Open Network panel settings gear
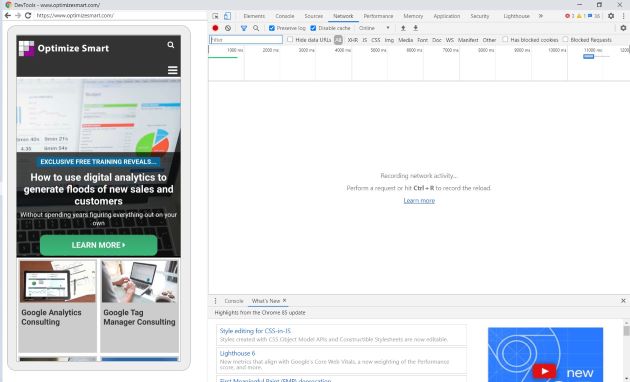Viewport: 630px width, 382px height. click(x=623, y=28)
